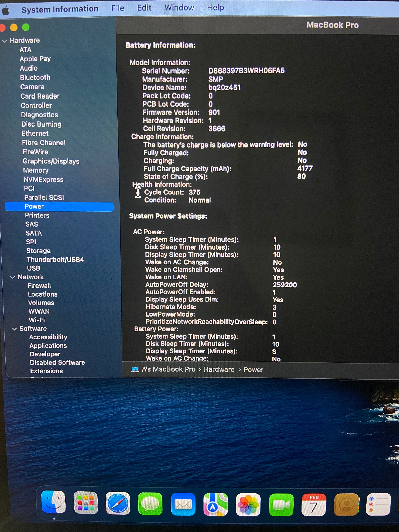Open Messages app in Dock
The width and height of the screenshot is (399, 532).
(150, 504)
